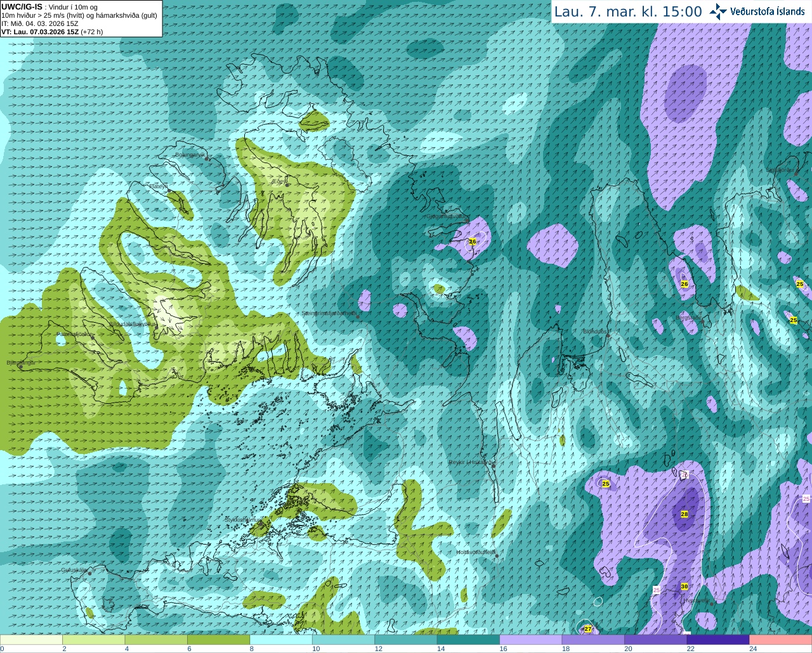
Task: Click the Steingrímsfjarðarheiði station dot
Action: point(358,316)
